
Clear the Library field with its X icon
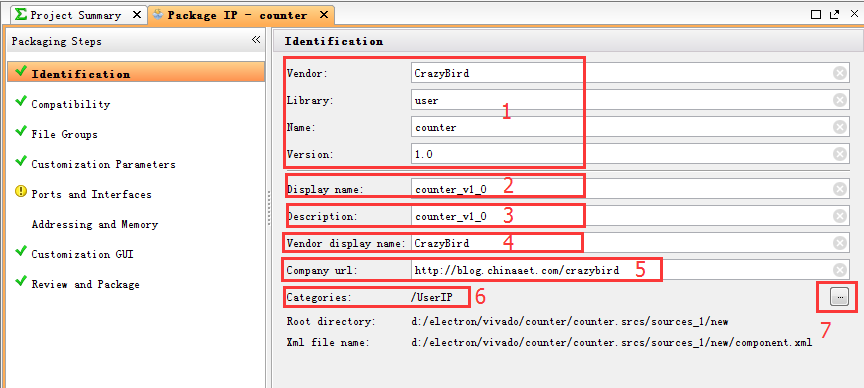pos(840,100)
